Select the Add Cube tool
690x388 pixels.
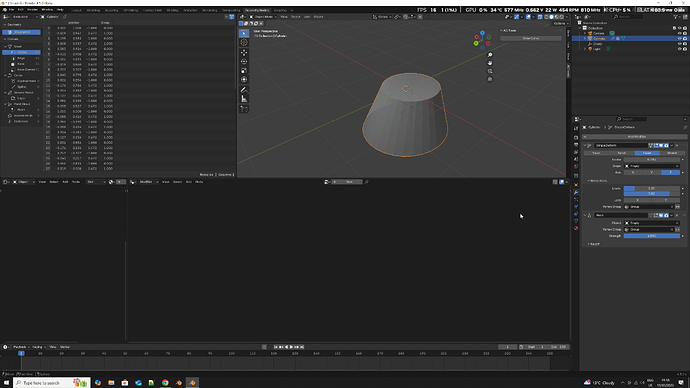coord(244,109)
